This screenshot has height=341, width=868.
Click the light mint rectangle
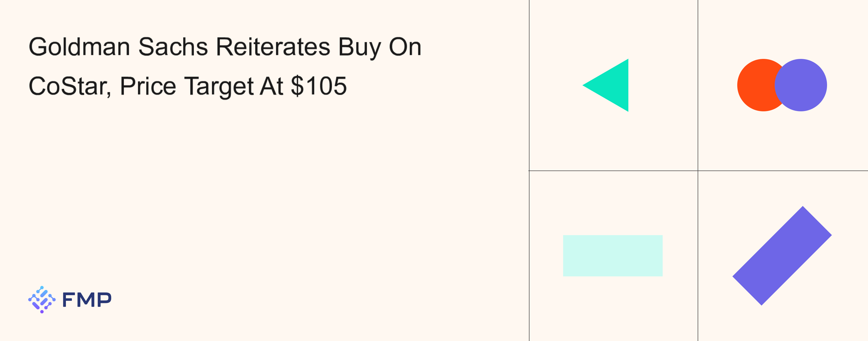tap(612, 256)
